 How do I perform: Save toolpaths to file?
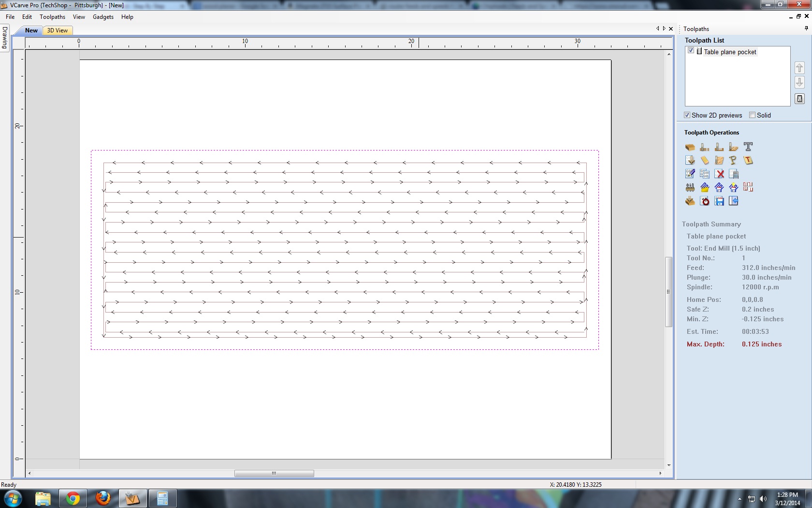719,201
